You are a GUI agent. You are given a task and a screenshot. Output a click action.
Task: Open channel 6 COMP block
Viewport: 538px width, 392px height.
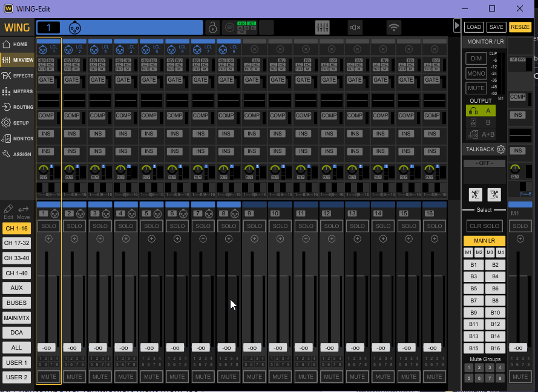click(x=175, y=116)
